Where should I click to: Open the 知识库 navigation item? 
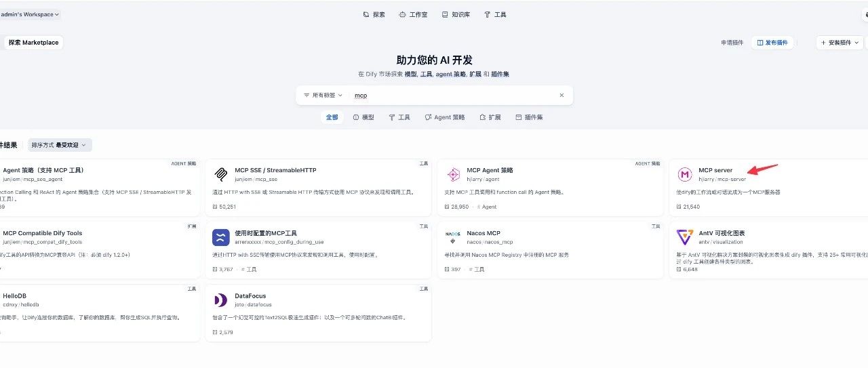456,14
